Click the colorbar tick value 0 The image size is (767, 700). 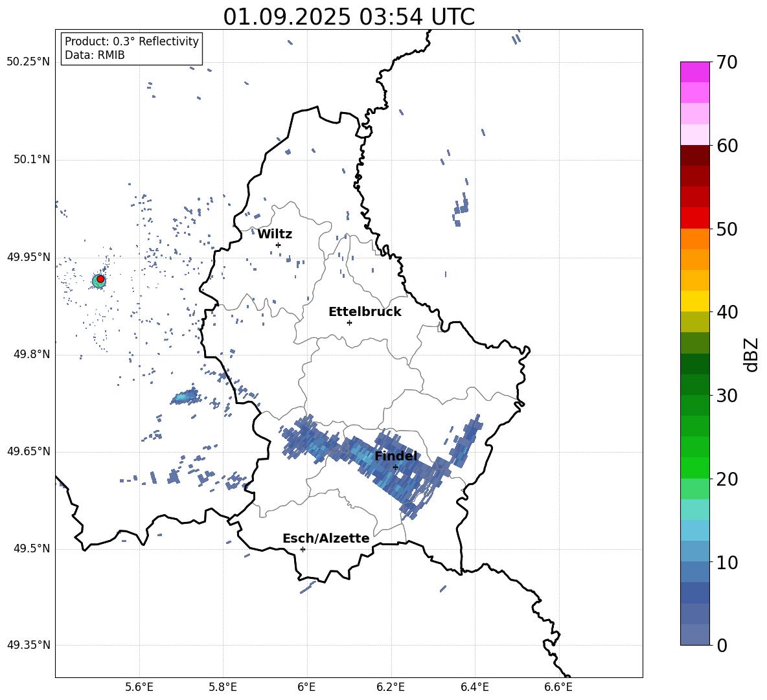tap(722, 646)
